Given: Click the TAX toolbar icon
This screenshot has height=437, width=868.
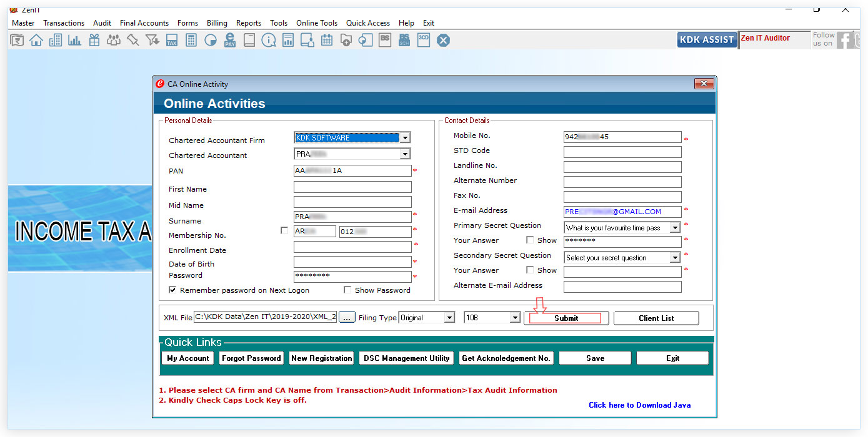Looking at the screenshot, I should coord(172,41).
